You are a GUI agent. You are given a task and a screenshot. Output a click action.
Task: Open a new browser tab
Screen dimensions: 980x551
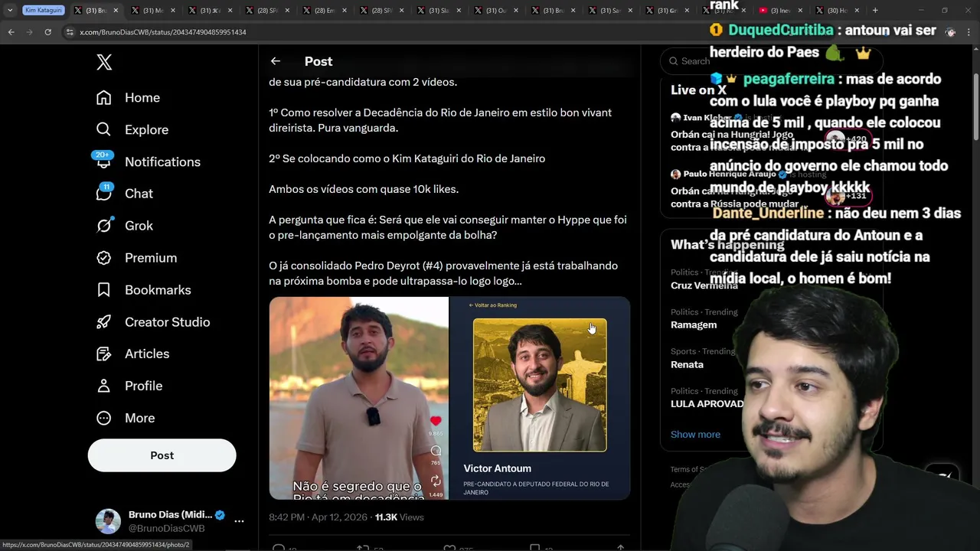875,11
